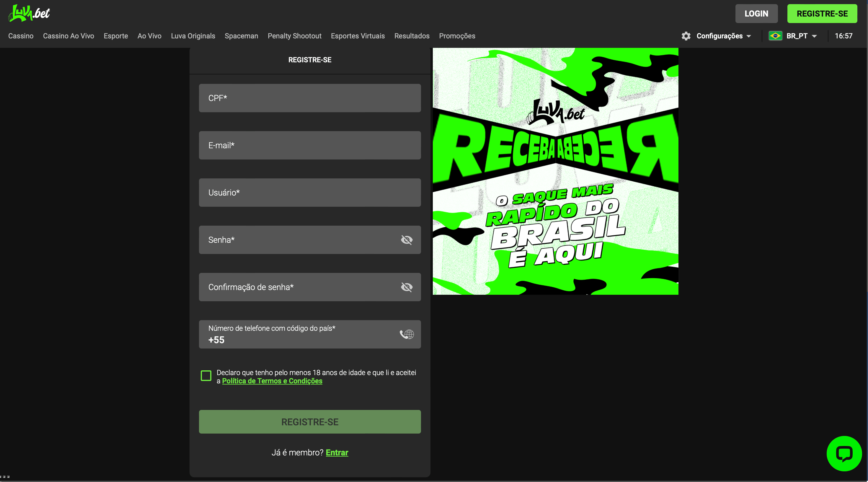The height and width of the screenshot is (482, 868).
Task: Open the live chat support icon
Action: pos(844,453)
